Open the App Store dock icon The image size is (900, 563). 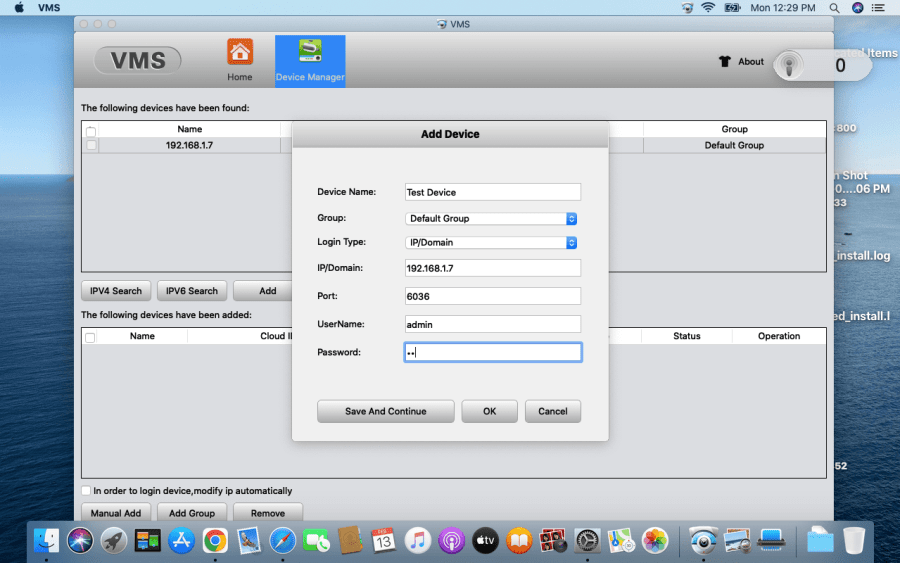click(x=181, y=541)
